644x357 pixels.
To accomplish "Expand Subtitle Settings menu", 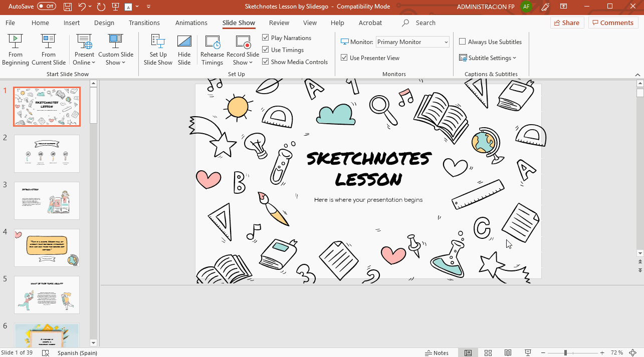I will 488,58.
